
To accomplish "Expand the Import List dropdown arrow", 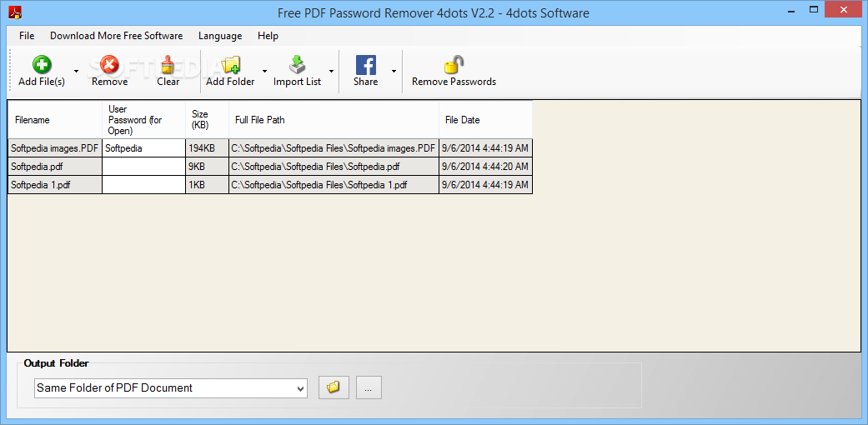I will (331, 71).
